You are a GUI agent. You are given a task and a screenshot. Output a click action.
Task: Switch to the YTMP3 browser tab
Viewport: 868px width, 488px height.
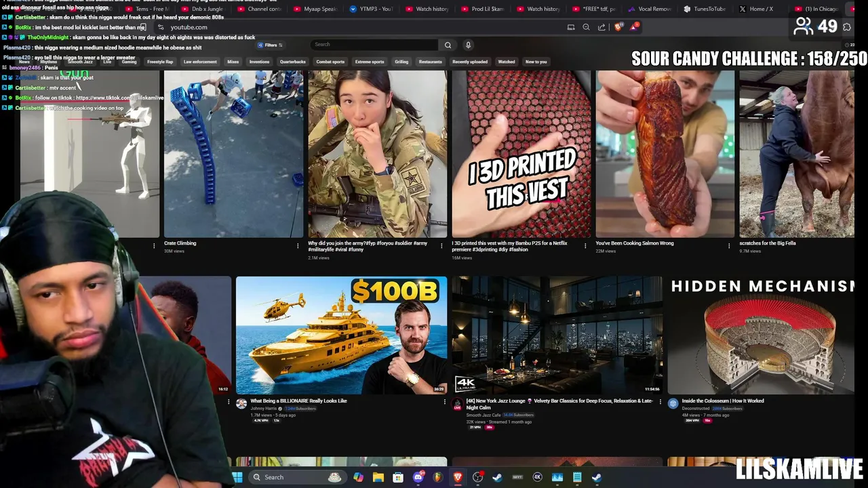(372, 9)
